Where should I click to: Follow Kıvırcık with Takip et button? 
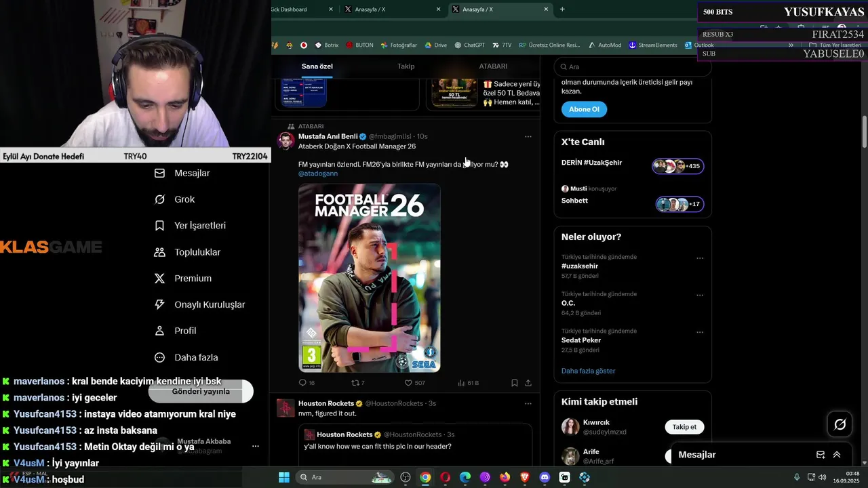[684, 427]
